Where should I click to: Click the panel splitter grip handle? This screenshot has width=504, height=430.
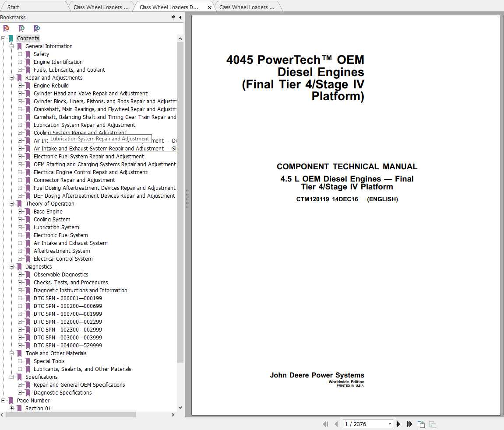point(187,199)
